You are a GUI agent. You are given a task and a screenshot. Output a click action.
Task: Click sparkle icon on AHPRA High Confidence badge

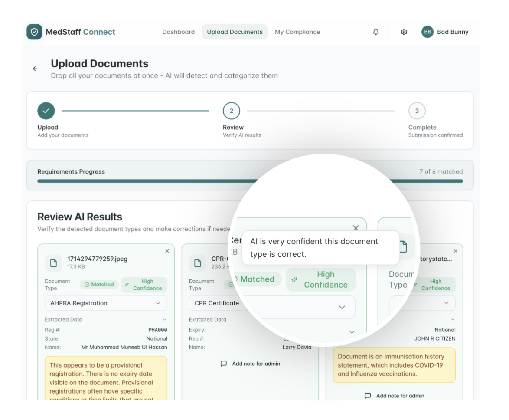pos(127,285)
